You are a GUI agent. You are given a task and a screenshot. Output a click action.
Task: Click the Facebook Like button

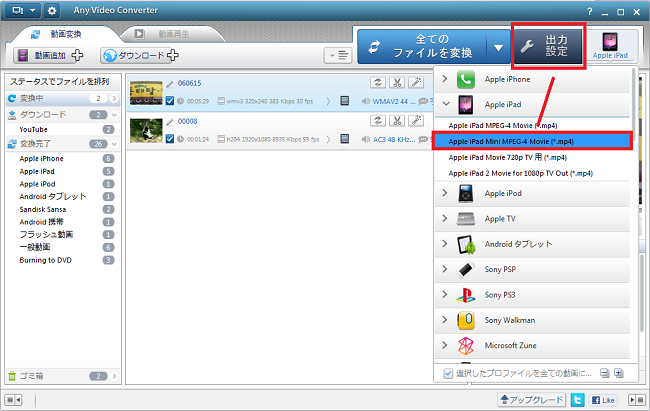tap(603, 400)
